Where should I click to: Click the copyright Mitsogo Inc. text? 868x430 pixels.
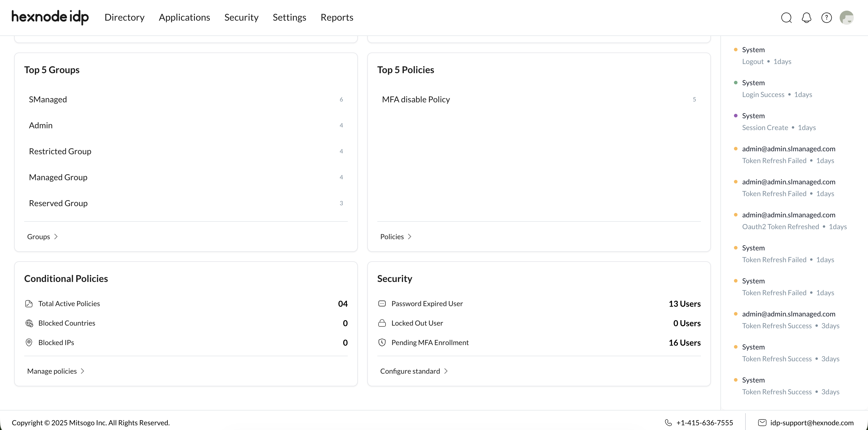(91, 423)
